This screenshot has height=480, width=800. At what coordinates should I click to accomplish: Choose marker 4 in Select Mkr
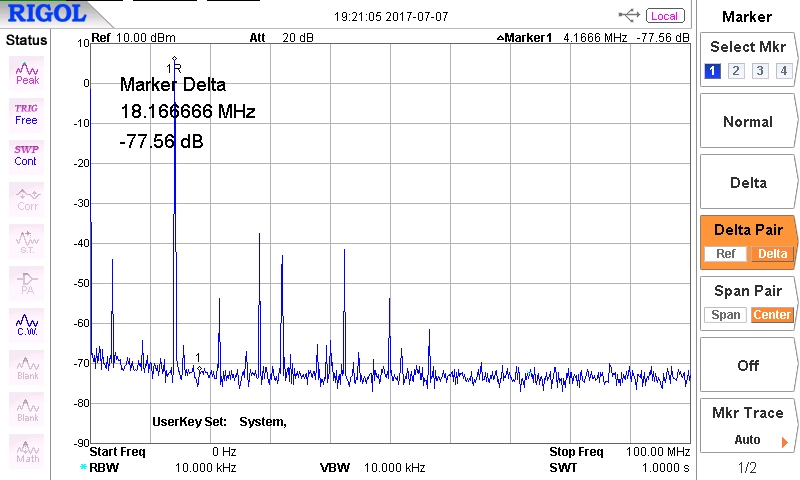pyautogui.click(x=784, y=70)
